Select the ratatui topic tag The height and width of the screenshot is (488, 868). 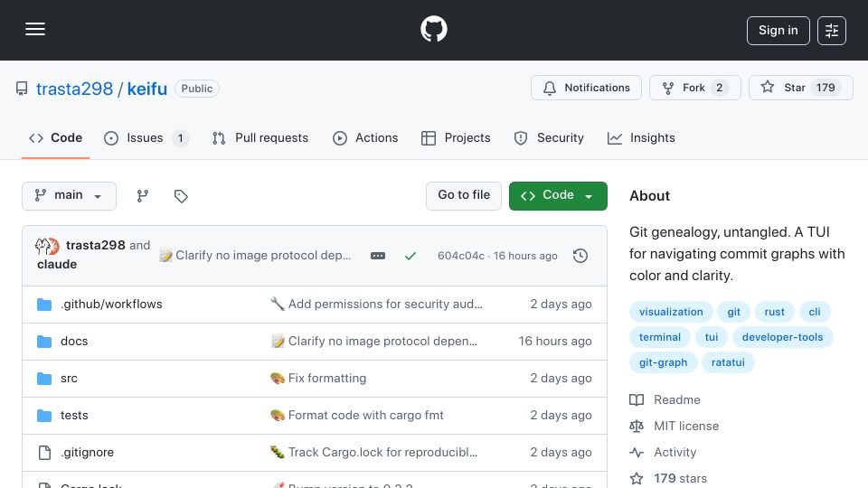728,363
